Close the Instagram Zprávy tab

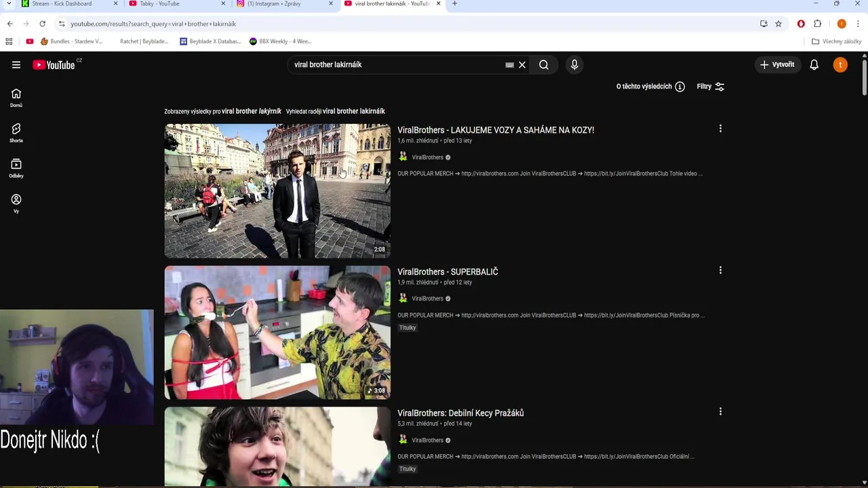[x=331, y=4]
